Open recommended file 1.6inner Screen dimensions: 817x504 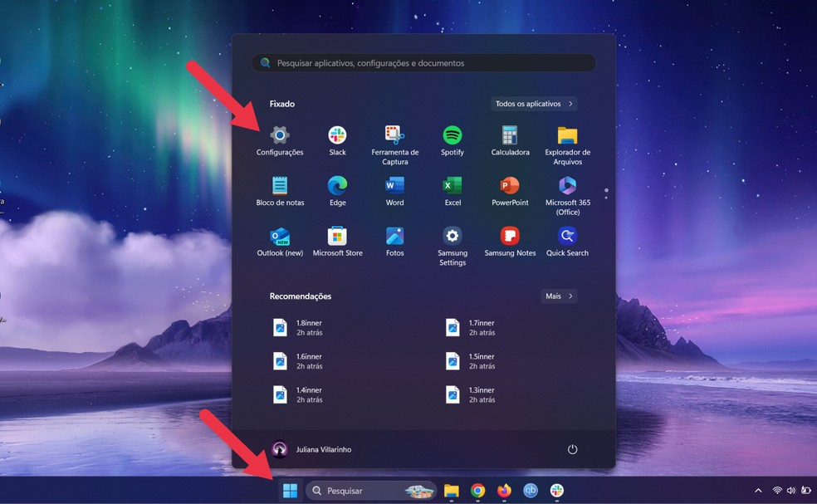pyautogui.click(x=298, y=361)
